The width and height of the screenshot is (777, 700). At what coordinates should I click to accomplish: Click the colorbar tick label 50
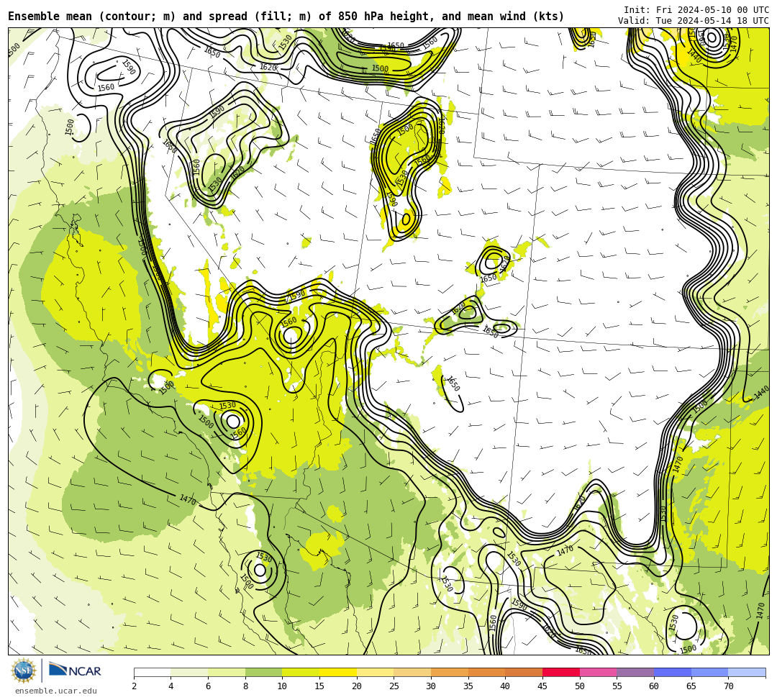580,686
